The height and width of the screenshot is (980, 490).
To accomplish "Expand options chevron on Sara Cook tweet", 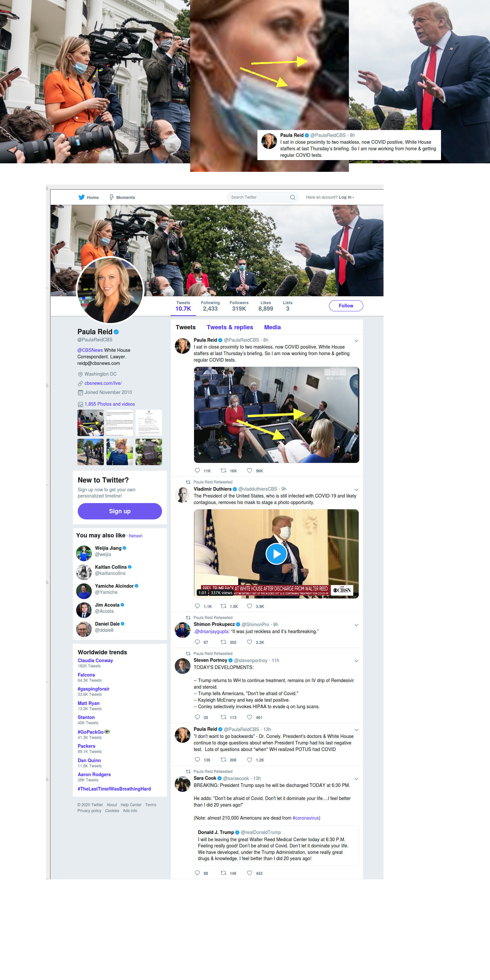I will point(356,779).
